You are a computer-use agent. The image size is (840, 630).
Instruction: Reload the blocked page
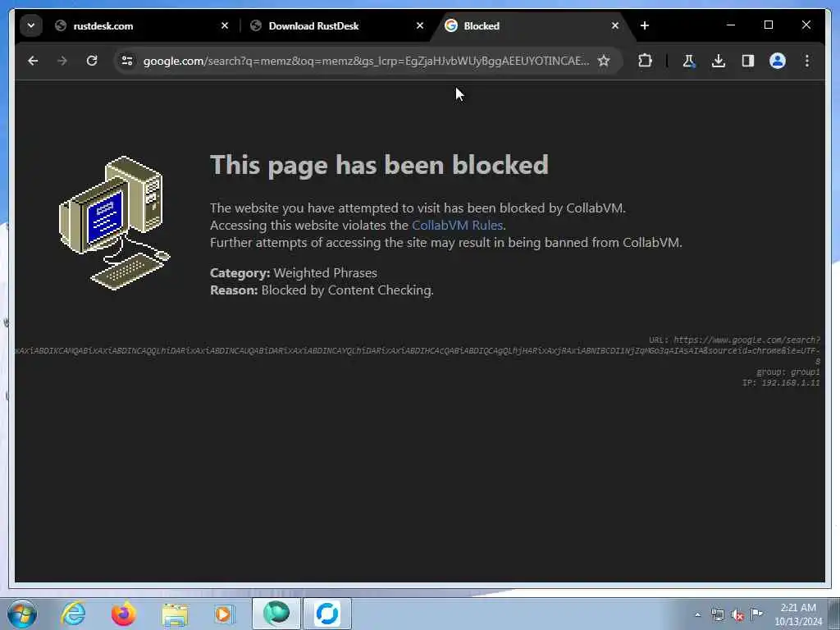click(x=92, y=61)
